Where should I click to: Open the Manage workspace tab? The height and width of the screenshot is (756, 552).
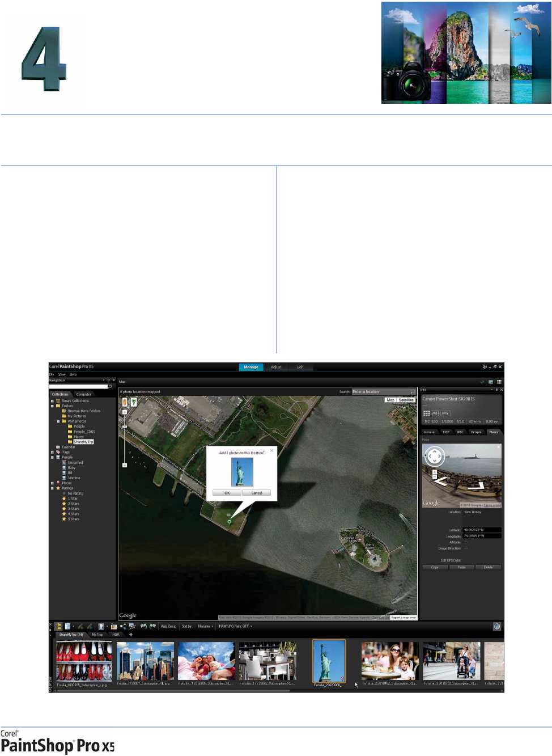(x=251, y=367)
